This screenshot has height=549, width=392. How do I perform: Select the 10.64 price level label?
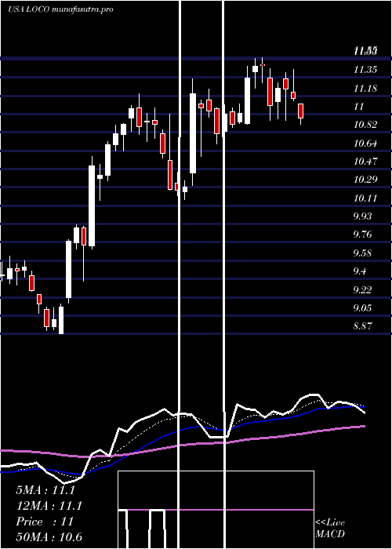(x=365, y=144)
